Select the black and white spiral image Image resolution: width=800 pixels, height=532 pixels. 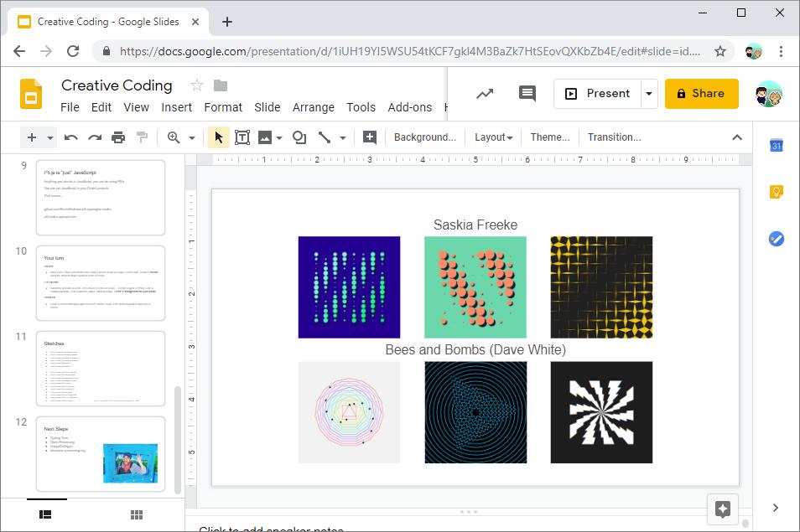(x=601, y=412)
